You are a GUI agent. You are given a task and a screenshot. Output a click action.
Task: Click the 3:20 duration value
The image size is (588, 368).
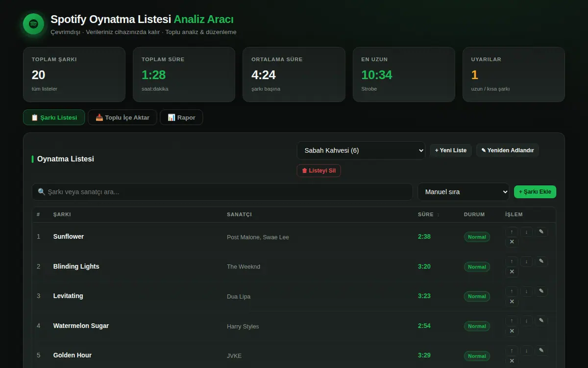pos(424,266)
